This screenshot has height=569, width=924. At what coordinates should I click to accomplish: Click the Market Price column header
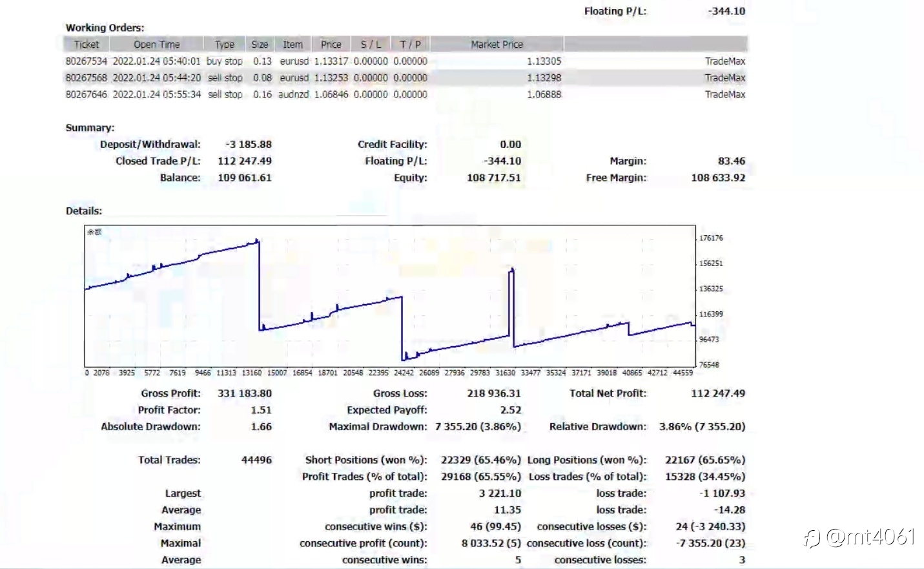(497, 45)
